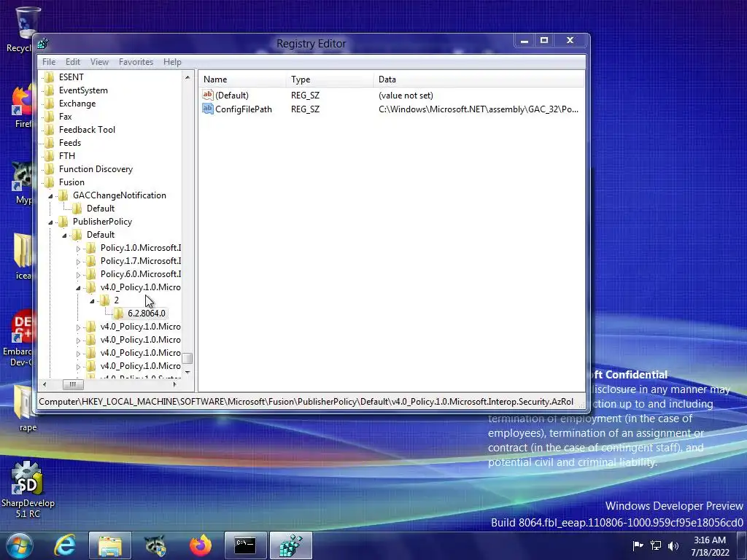Click the network tray icon

pyautogui.click(x=656, y=545)
